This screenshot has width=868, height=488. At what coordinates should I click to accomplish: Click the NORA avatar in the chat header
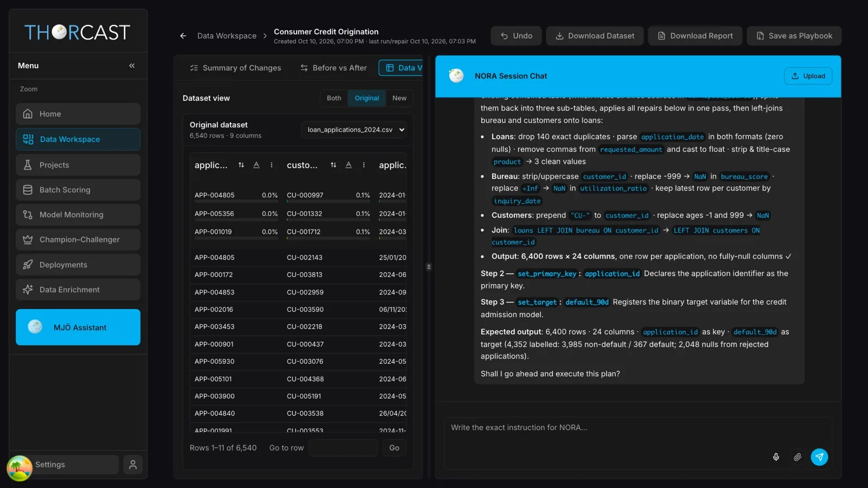click(456, 76)
